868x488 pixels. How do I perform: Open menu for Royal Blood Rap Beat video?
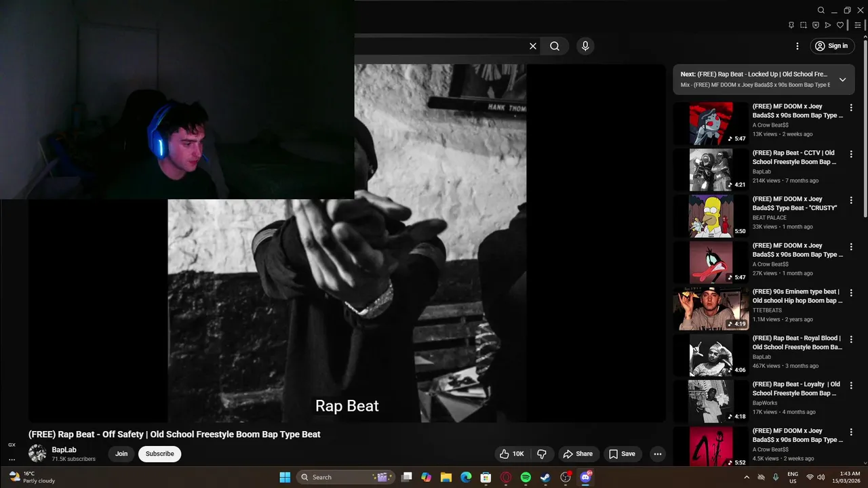(x=851, y=340)
